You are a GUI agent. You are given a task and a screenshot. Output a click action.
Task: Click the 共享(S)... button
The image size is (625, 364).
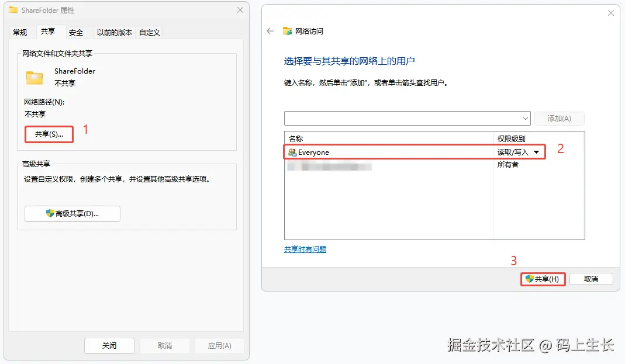coord(49,134)
